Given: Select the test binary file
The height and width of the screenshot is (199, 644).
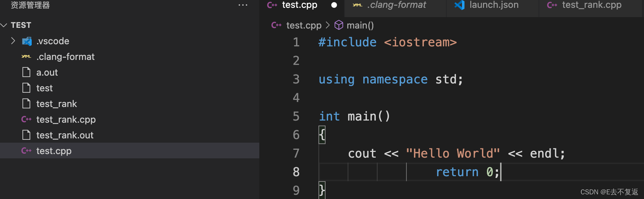Looking at the screenshot, I should (x=45, y=88).
